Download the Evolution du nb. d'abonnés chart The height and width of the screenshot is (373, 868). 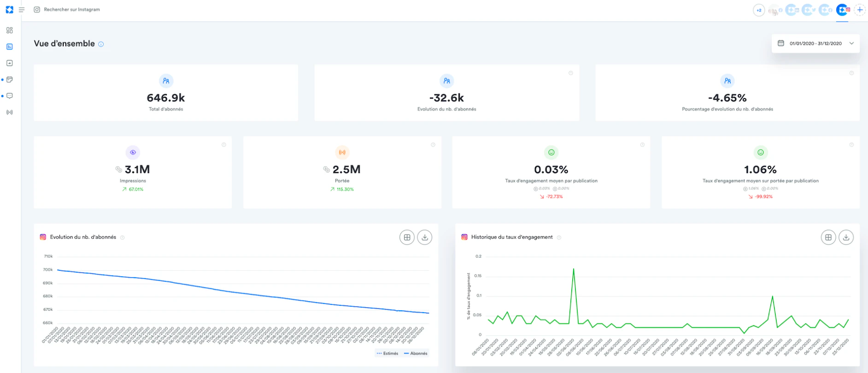click(425, 238)
